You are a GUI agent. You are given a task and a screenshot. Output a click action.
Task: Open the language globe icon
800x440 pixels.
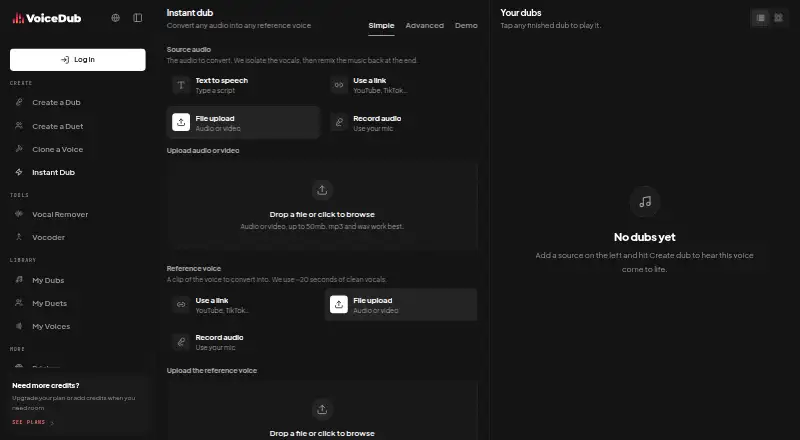(116, 18)
